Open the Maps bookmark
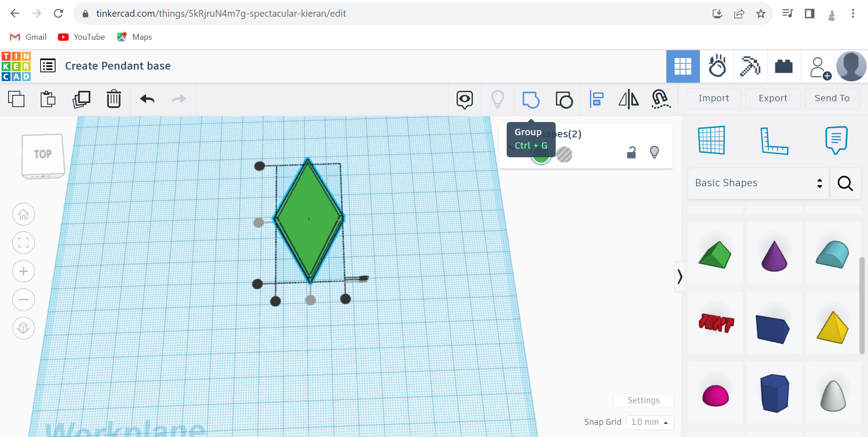This screenshot has width=868, height=437. [134, 37]
